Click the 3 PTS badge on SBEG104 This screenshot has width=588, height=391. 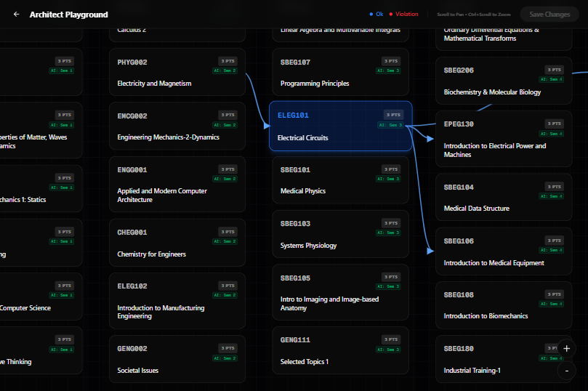[555, 187]
